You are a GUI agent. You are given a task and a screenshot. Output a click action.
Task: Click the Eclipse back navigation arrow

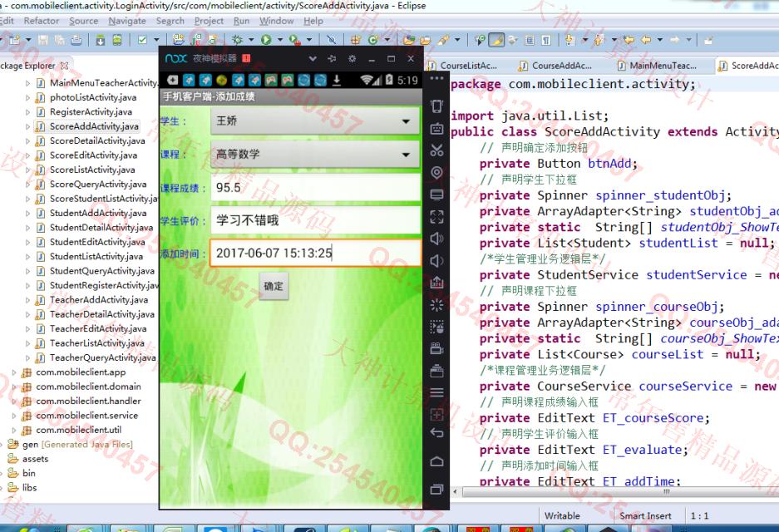[645, 40]
